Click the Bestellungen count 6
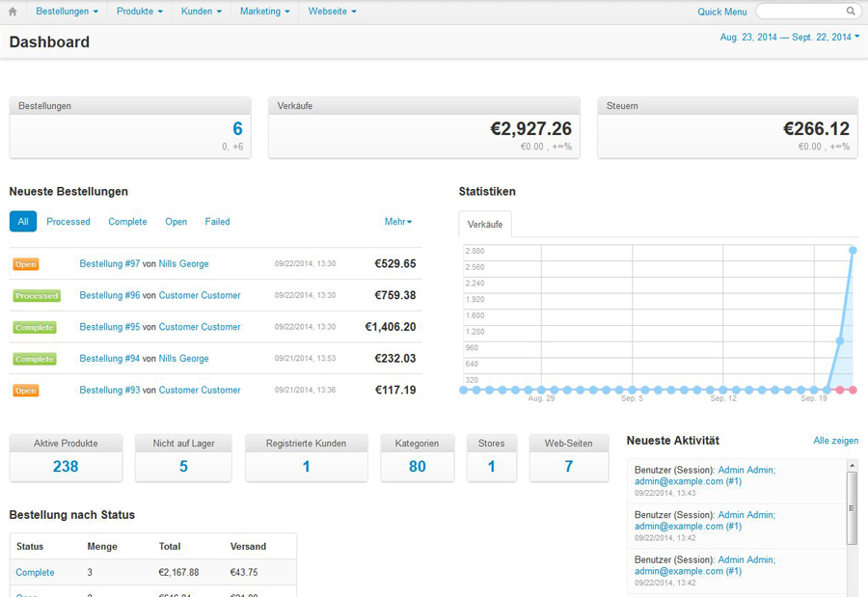The image size is (868, 597). pyautogui.click(x=237, y=128)
